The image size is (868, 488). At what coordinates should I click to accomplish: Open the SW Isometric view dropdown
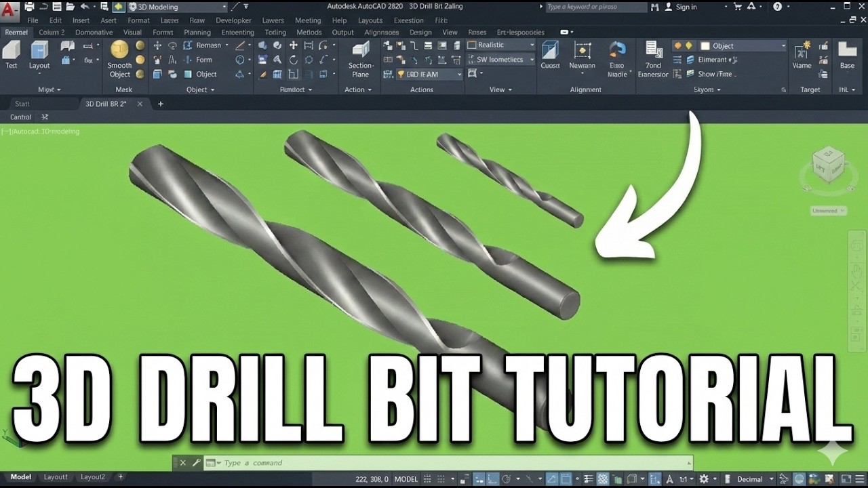pos(500,60)
